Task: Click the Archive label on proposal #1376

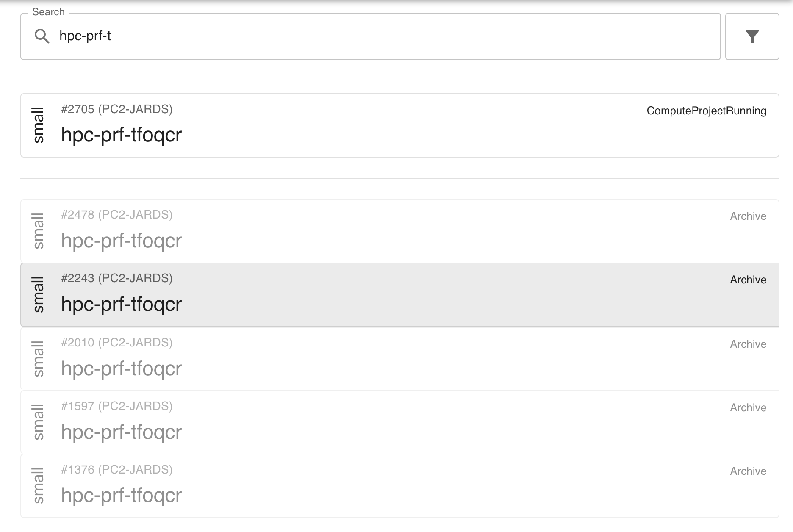Action: click(x=748, y=471)
